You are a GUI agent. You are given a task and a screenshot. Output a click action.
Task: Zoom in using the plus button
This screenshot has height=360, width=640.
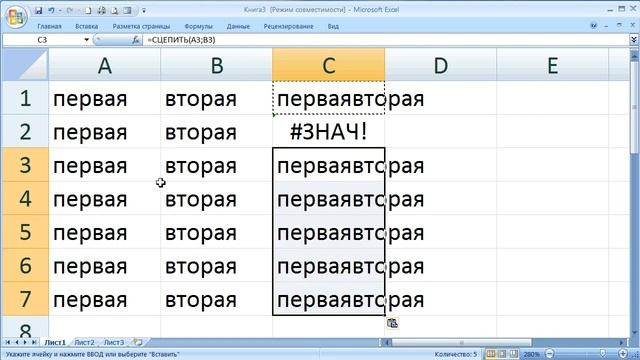click(x=622, y=353)
